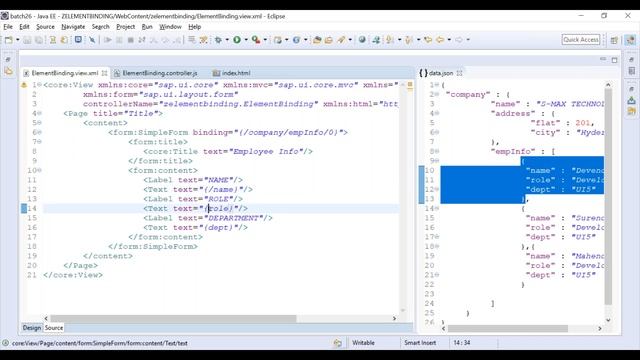The width and height of the screenshot is (640, 360).
Task: Open the Help menu
Action: 195,27
